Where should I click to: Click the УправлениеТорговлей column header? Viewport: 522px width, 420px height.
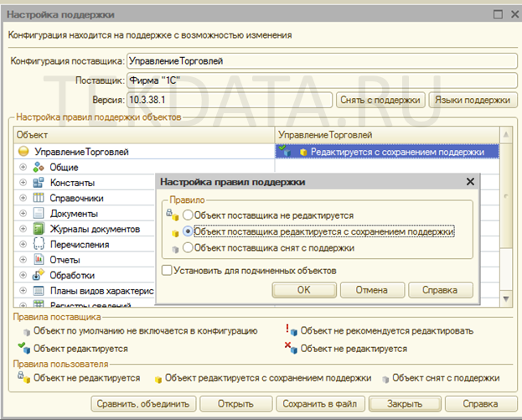[x=387, y=135]
